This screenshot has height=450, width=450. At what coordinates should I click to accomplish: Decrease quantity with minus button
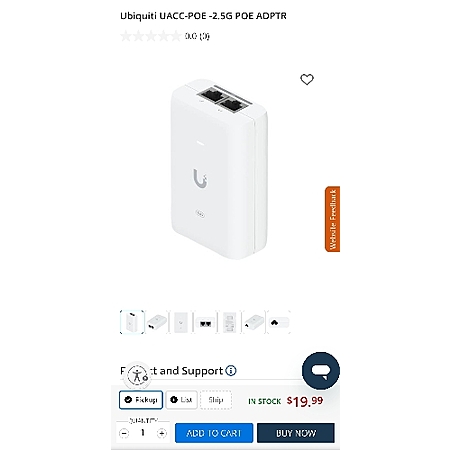click(x=124, y=433)
